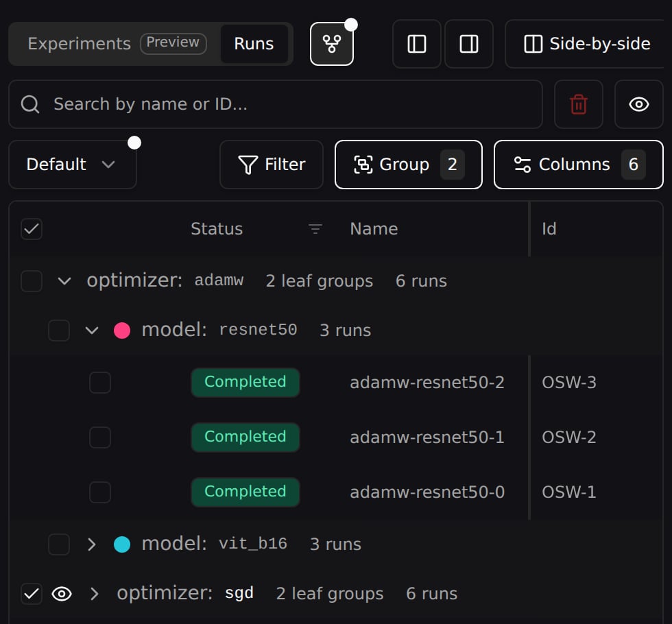The height and width of the screenshot is (624, 672).
Task: Toggle visibility eye icon beside search bar
Action: pyautogui.click(x=638, y=104)
